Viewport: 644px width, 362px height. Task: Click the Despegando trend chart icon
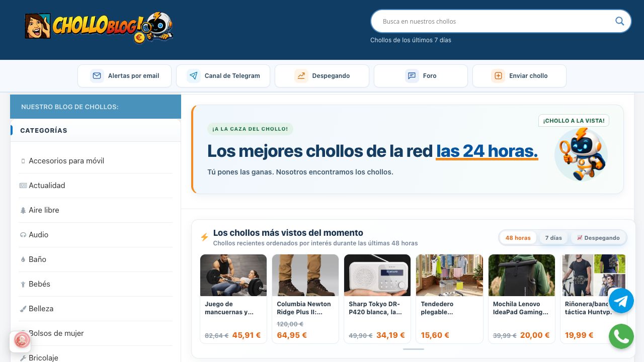pos(301,76)
